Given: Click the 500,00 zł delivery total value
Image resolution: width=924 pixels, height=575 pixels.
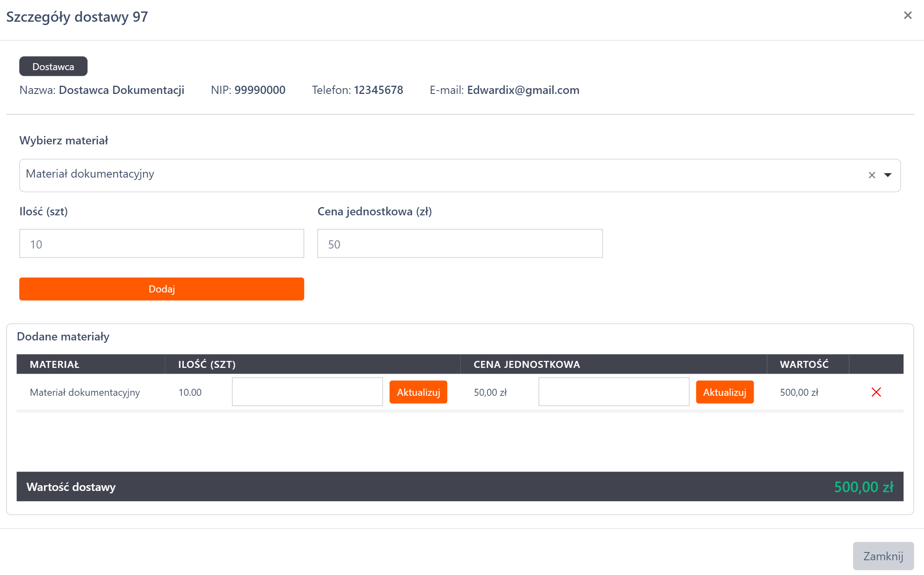Looking at the screenshot, I should 863,487.
